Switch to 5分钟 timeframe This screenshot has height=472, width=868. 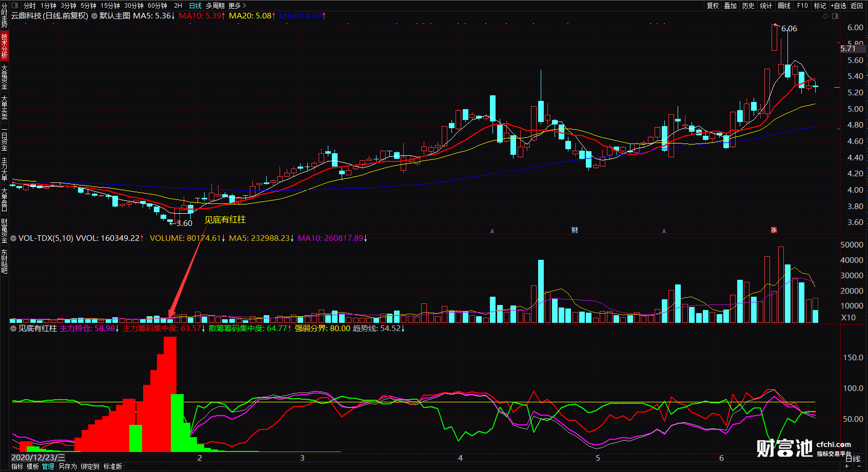[x=88, y=6]
